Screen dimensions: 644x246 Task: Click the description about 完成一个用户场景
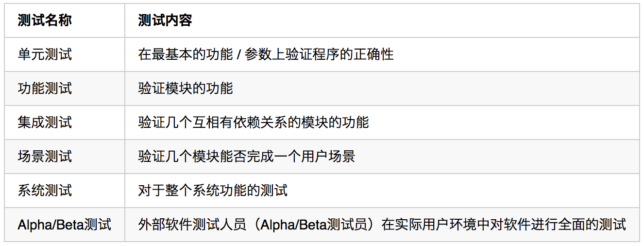coord(247,157)
